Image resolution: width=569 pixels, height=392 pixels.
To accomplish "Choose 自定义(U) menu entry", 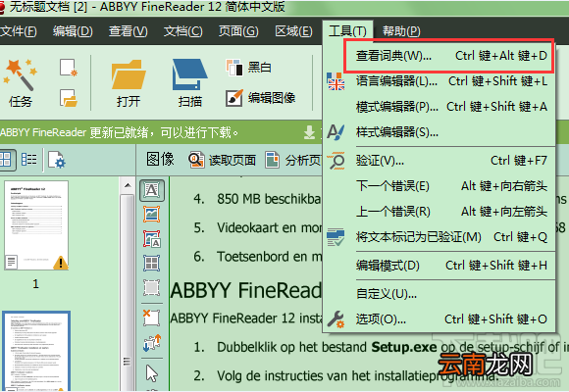I will (x=440, y=293).
